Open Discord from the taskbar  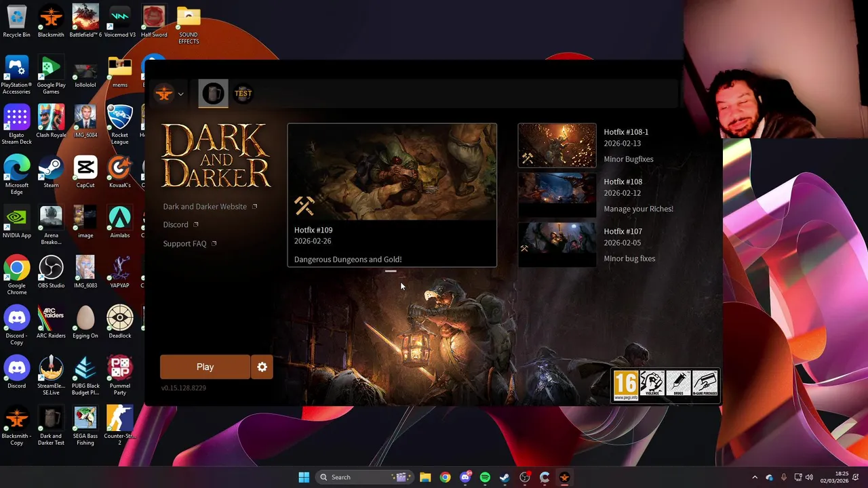tap(465, 477)
